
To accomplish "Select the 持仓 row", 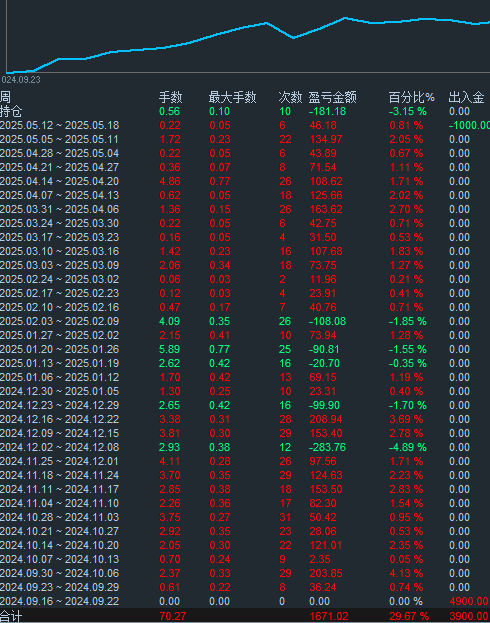I will [x=245, y=111].
